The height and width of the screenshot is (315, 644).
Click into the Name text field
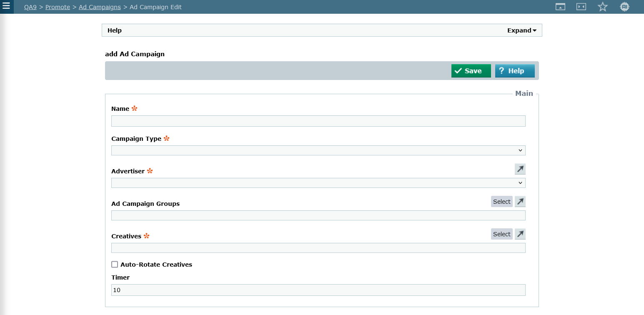318,121
